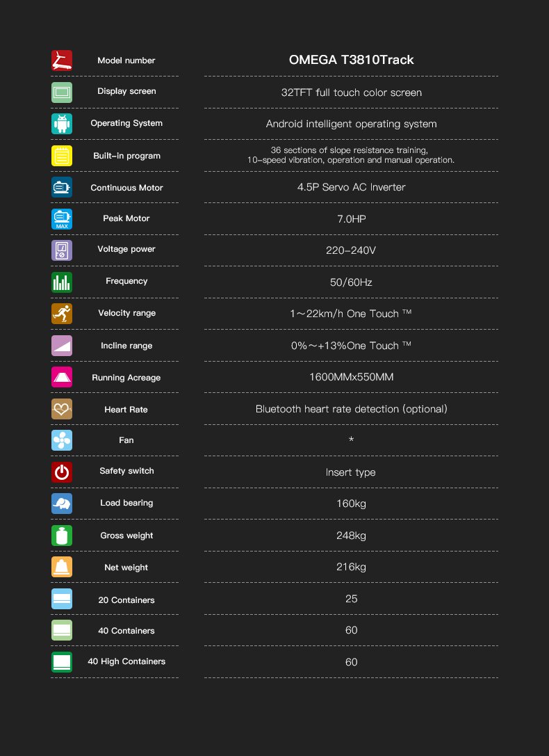Click the orange Net weight icon

[x=62, y=567]
